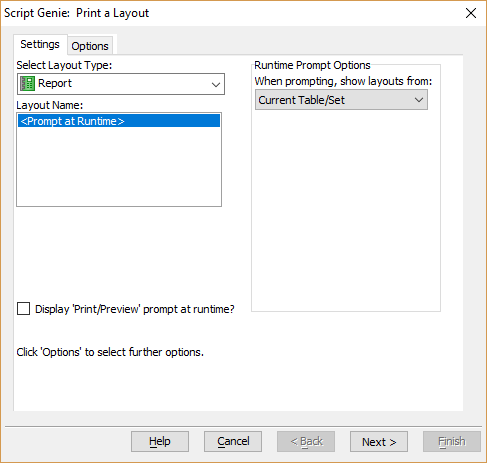Enable the Display 'Print/Preview' prompt checkbox
Image resolution: width=487 pixels, height=463 pixels.
24,309
